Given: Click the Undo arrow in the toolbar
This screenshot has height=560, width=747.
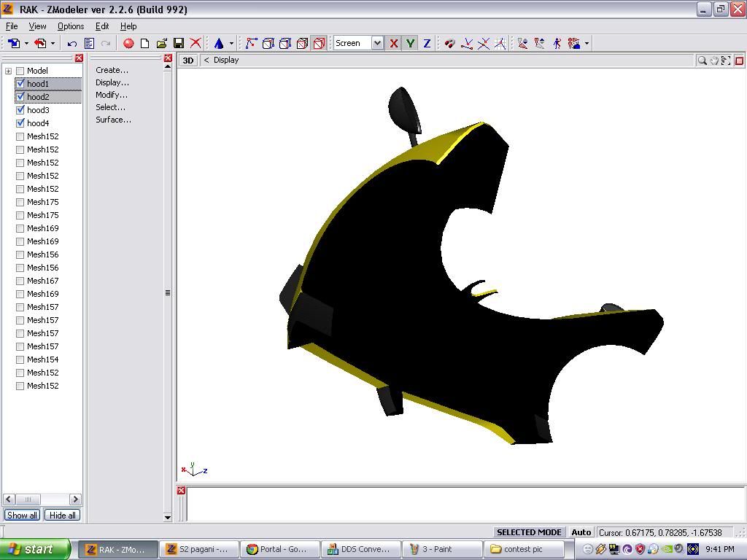Looking at the screenshot, I should click(72, 44).
